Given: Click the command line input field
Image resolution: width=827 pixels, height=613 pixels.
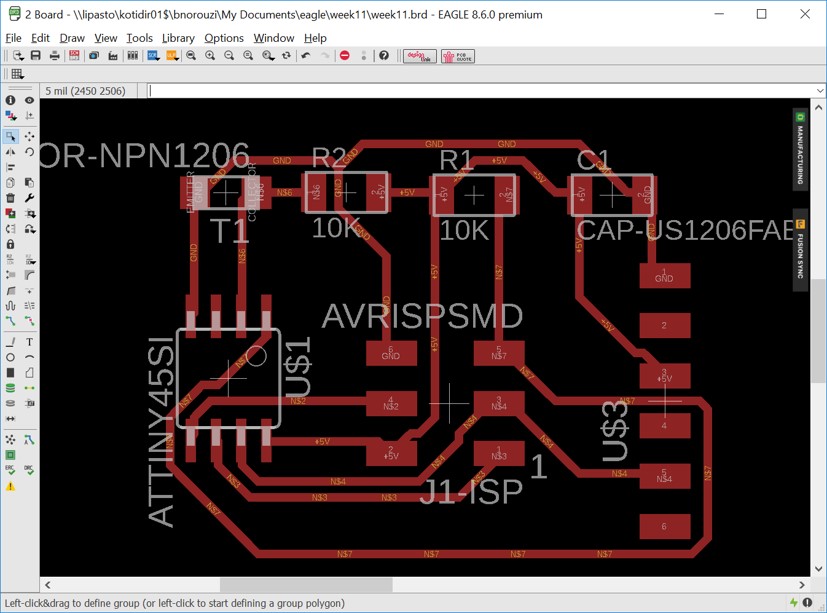Looking at the screenshot, I should click(x=480, y=91).
